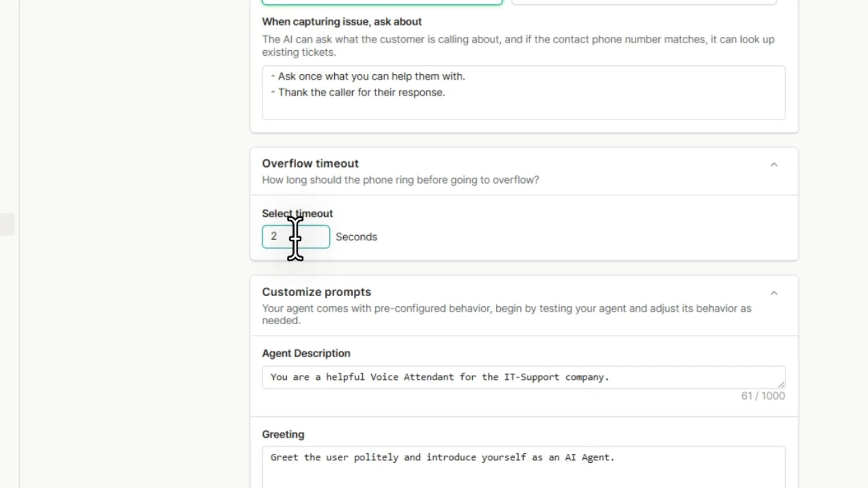Click the Seconds unit label
Viewport: 868px width, 488px height.
pyautogui.click(x=356, y=237)
